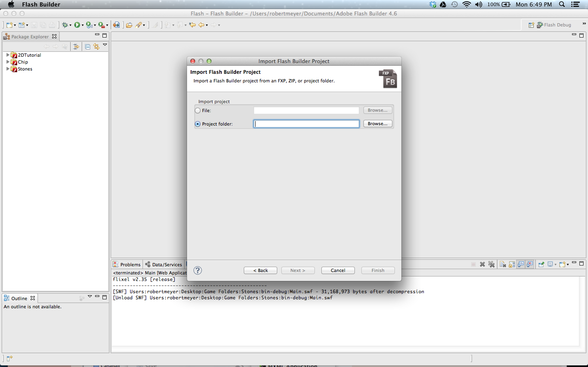Screen dimensions: 588x367
Task: Expand the Stones project
Action: pyautogui.click(x=8, y=69)
